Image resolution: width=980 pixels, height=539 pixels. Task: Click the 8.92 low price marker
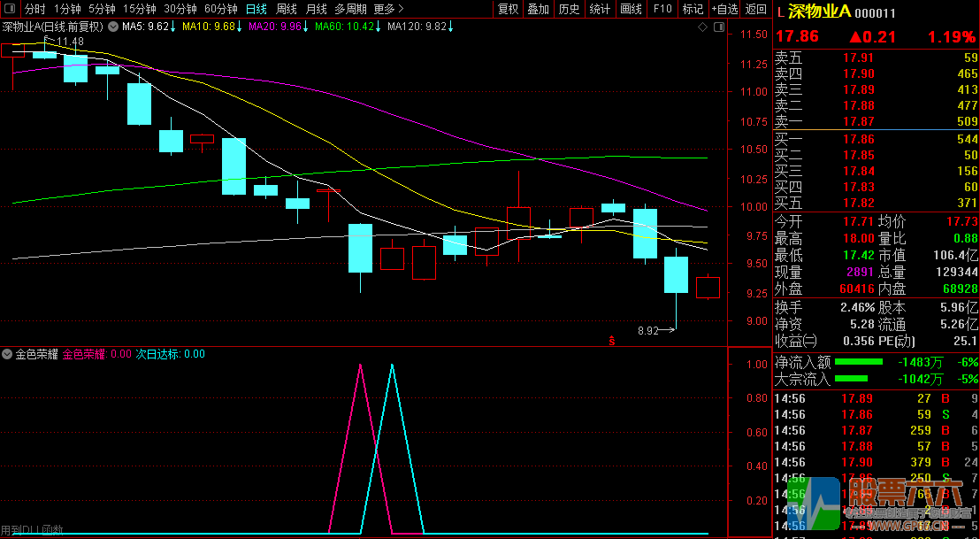648,331
